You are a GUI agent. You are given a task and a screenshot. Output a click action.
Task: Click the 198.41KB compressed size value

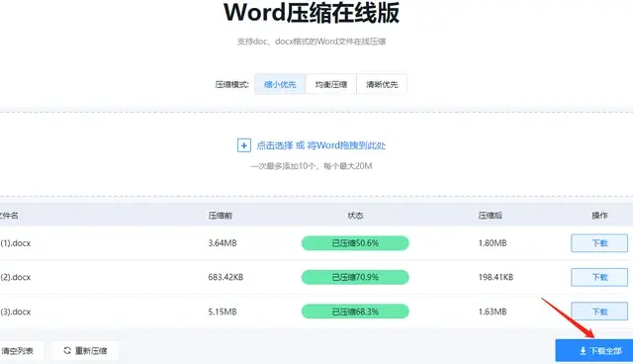496,277
